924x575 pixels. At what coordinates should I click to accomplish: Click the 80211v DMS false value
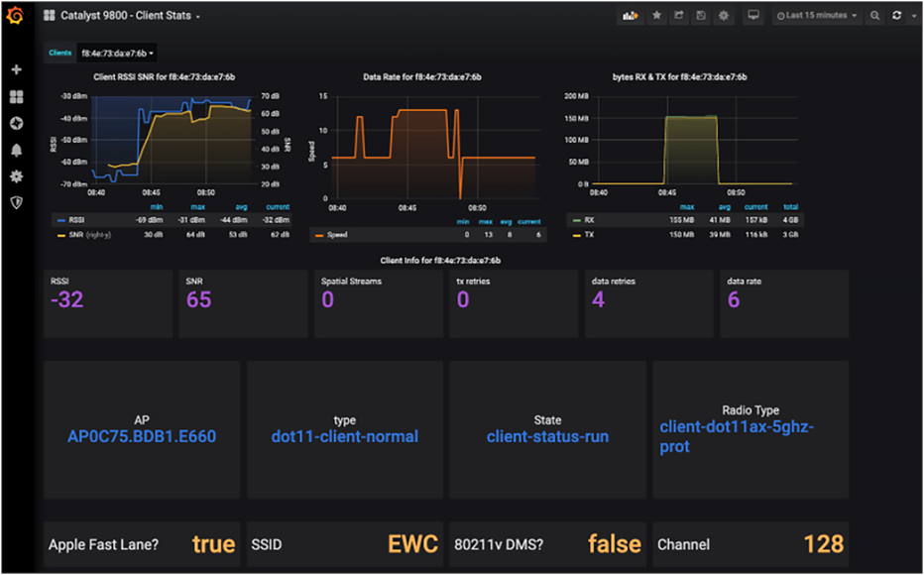pyautogui.click(x=614, y=544)
